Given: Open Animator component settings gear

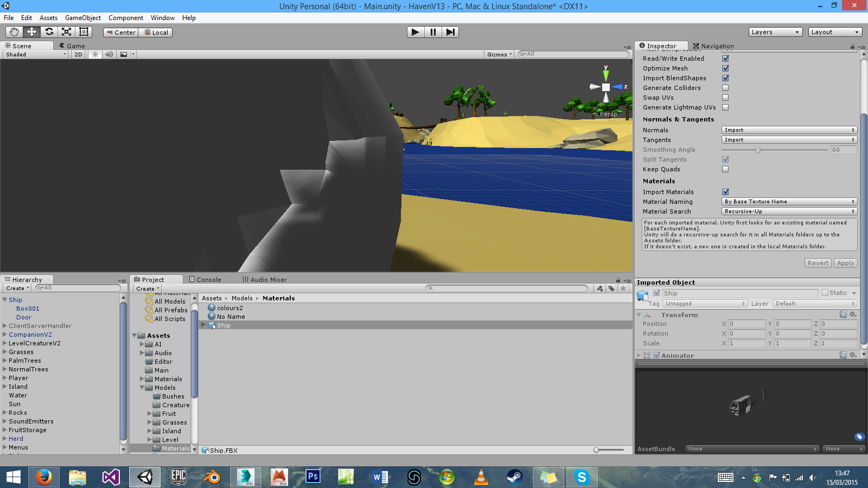Looking at the screenshot, I should (x=853, y=355).
